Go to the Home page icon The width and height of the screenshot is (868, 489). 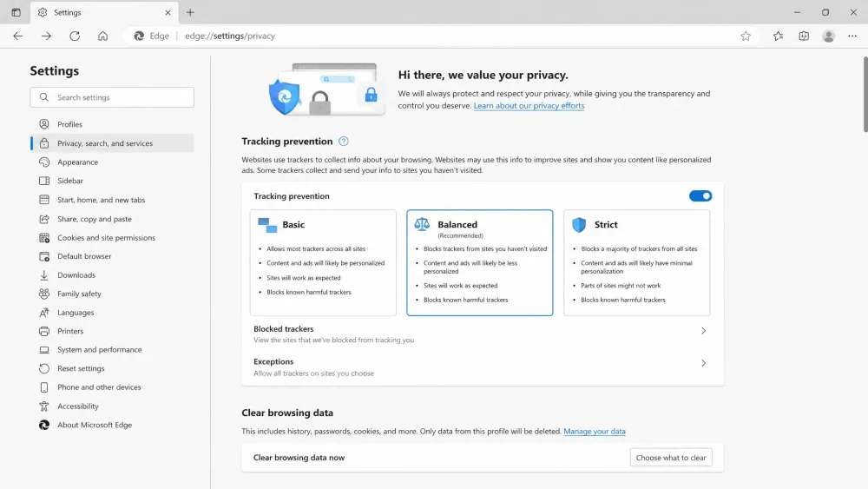coord(103,36)
